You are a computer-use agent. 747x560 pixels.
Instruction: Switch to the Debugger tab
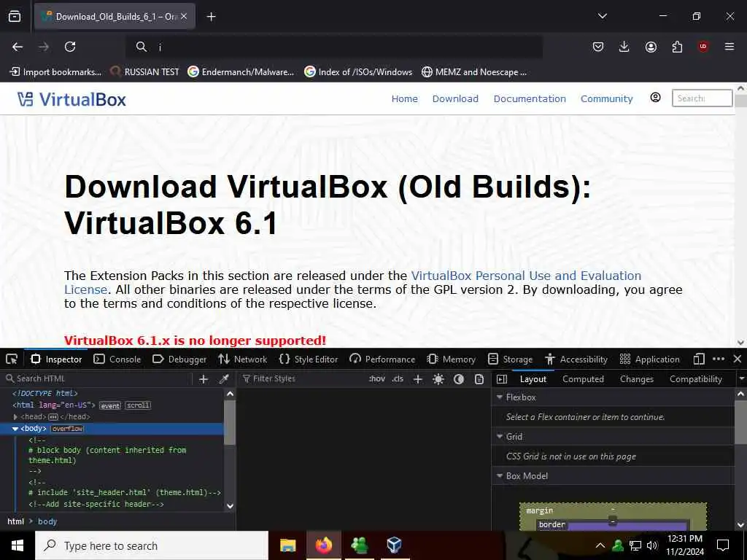pyautogui.click(x=179, y=359)
